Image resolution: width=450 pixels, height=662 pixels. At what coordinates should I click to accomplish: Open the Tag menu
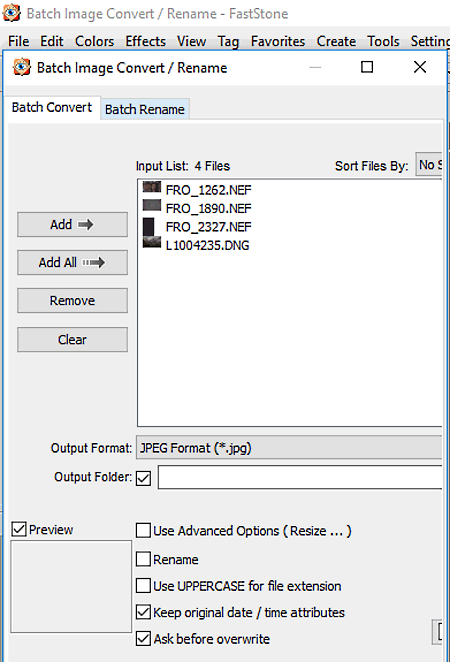pos(228,41)
